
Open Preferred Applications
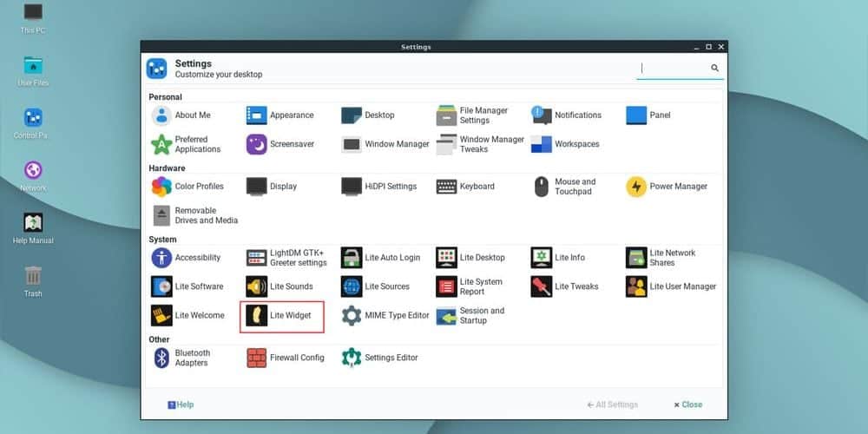click(187, 144)
